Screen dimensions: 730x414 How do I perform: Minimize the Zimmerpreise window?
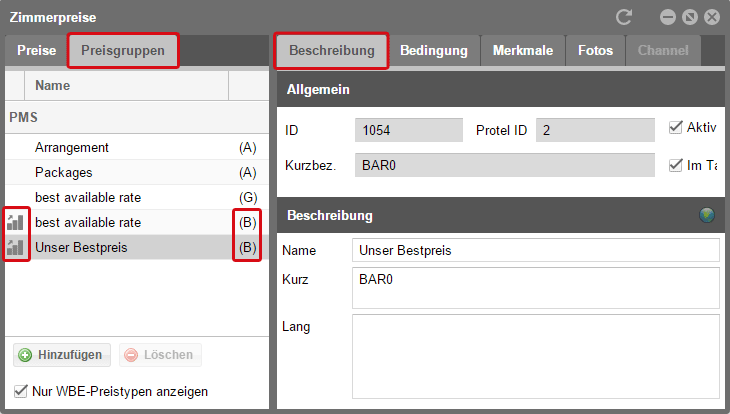click(x=668, y=17)
